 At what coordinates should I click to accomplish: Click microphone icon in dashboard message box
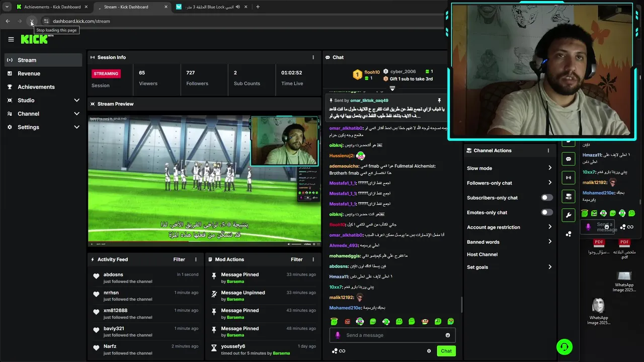point(338,335)
